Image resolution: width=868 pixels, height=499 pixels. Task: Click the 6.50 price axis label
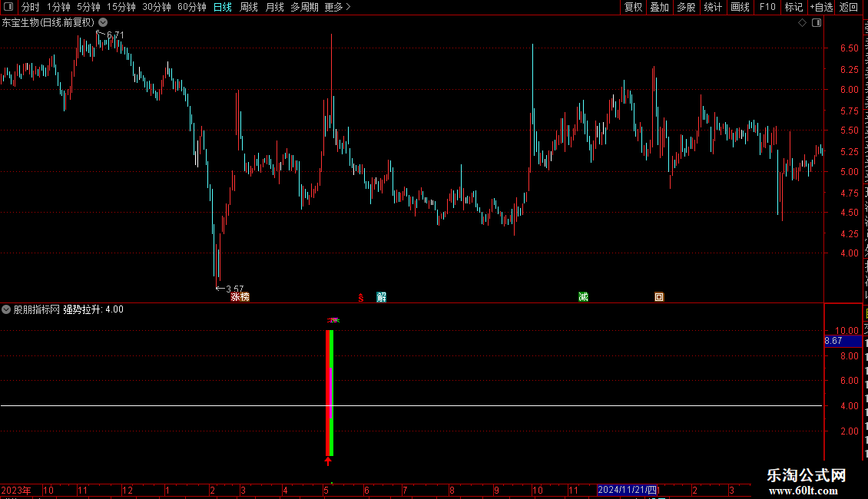(849, 48)
